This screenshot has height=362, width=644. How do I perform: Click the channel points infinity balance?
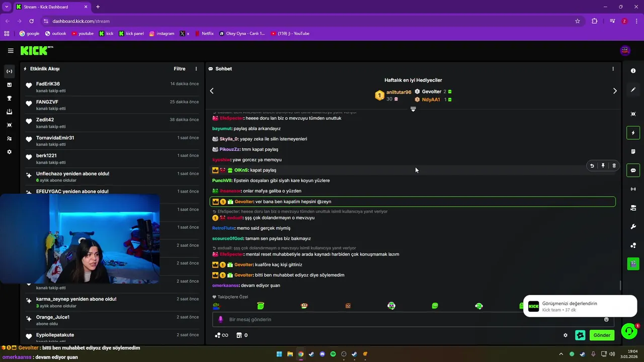click(221, 335)
